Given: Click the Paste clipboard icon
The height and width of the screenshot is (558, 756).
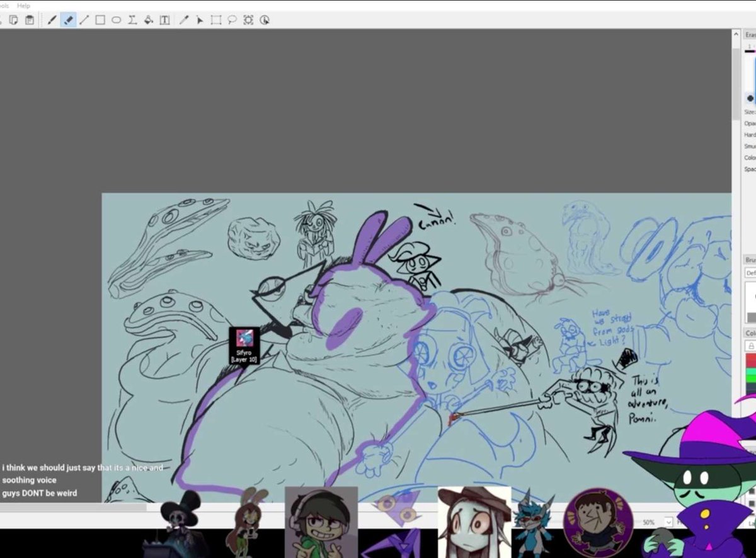Looking at the screenshot, I should tap(29, 20).
